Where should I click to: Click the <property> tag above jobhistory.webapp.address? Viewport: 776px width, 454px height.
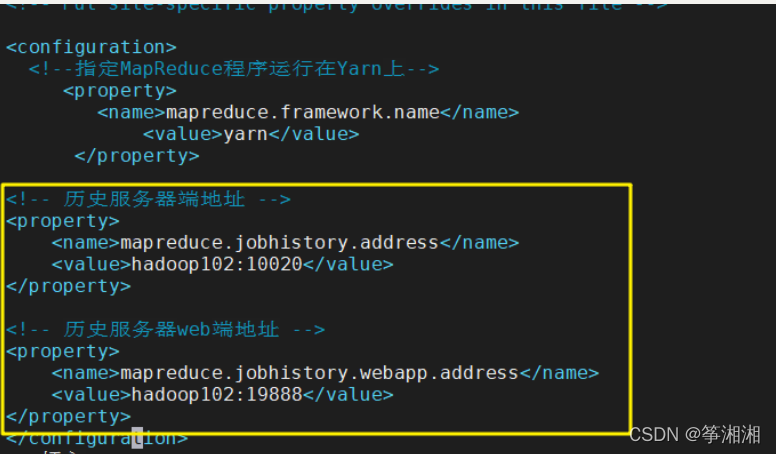point(62,351)
